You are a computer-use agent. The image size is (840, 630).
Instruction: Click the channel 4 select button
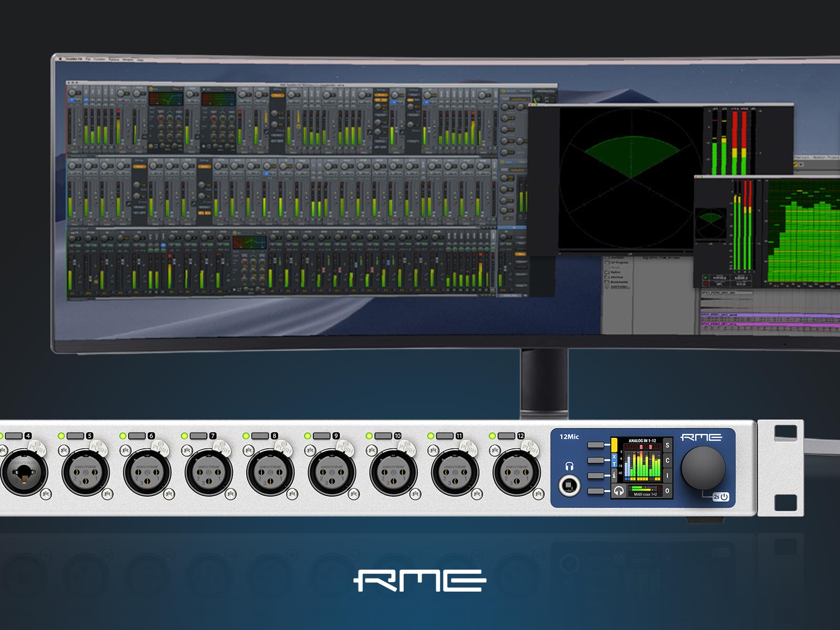click(14, 436)
